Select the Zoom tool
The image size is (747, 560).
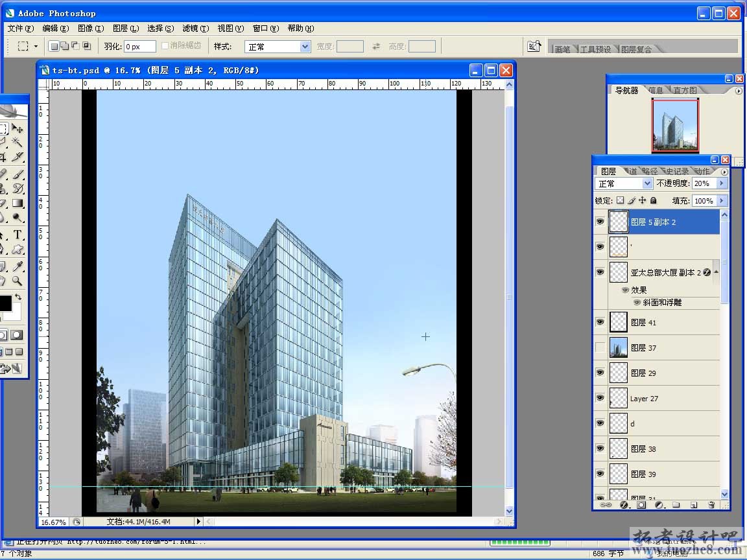point(18,281)
